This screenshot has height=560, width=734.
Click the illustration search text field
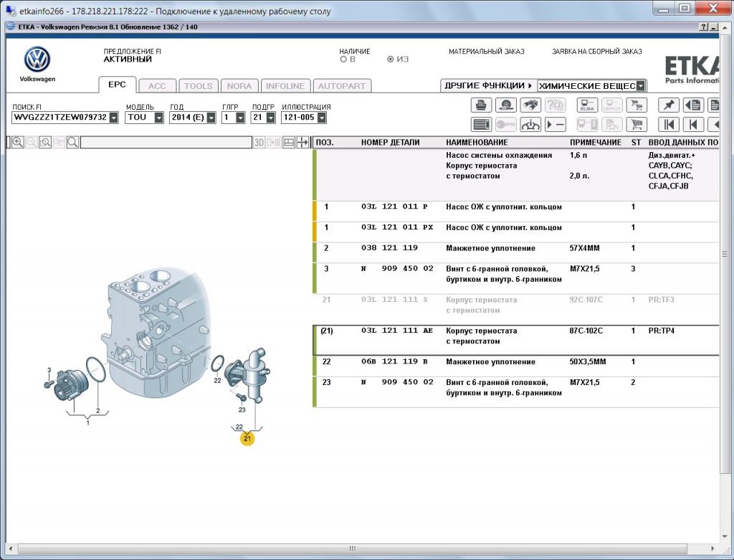(x=166, y=143)
